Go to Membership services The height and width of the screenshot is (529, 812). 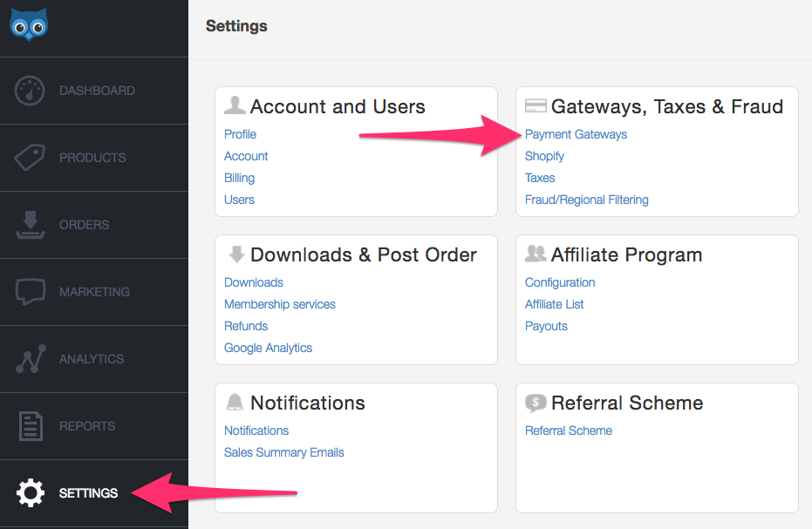coord(279,304)
